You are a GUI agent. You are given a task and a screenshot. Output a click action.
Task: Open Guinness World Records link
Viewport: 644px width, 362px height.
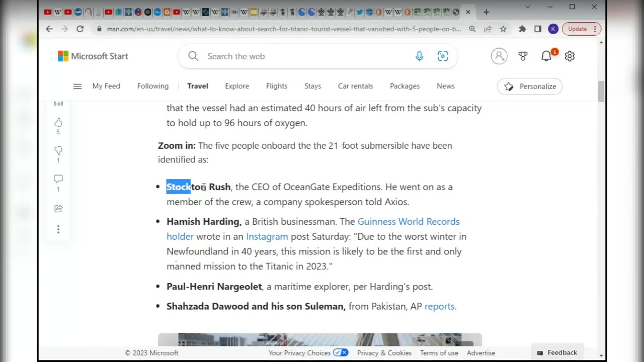click(409, 222)
